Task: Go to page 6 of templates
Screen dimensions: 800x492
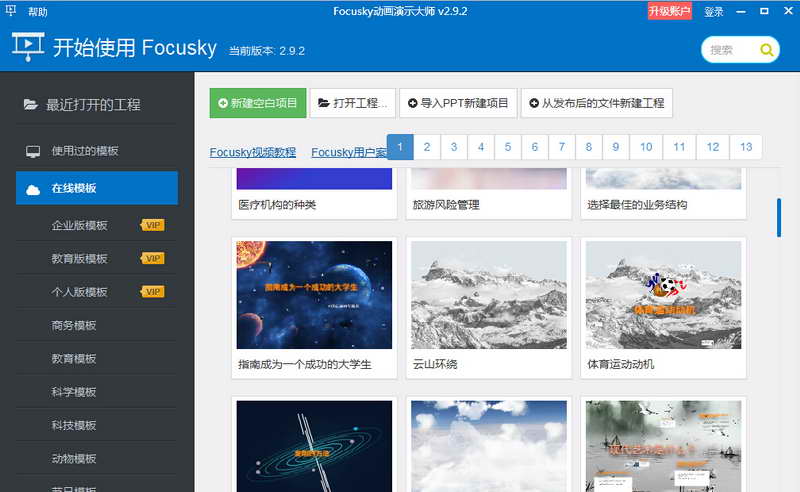Action: (x=535, y=147)
